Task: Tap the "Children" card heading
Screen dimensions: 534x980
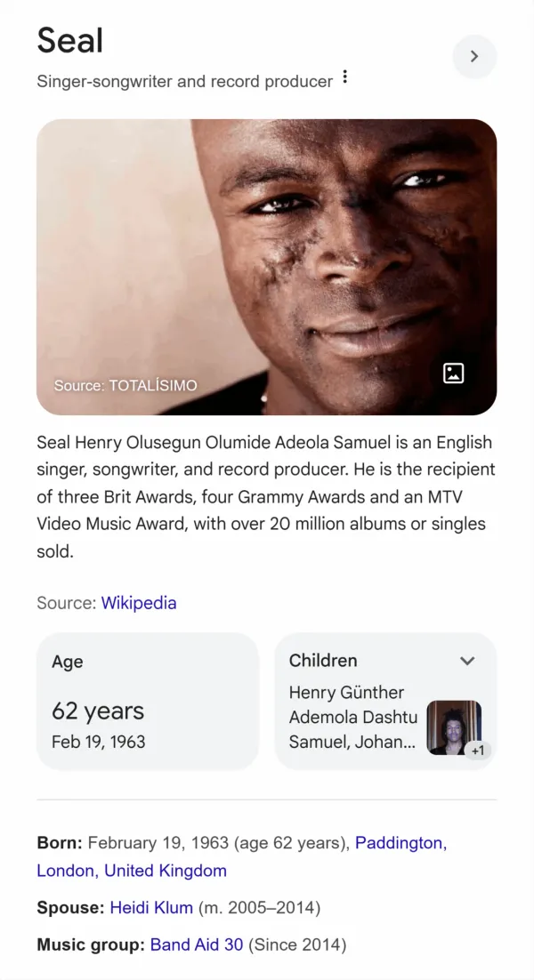Action: tap(323, 661)
